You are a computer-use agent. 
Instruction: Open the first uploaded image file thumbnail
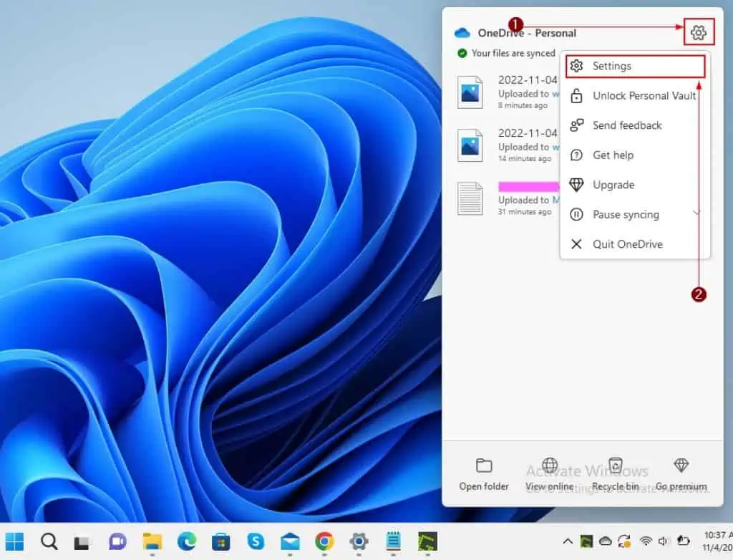click(x=470, y=92)
